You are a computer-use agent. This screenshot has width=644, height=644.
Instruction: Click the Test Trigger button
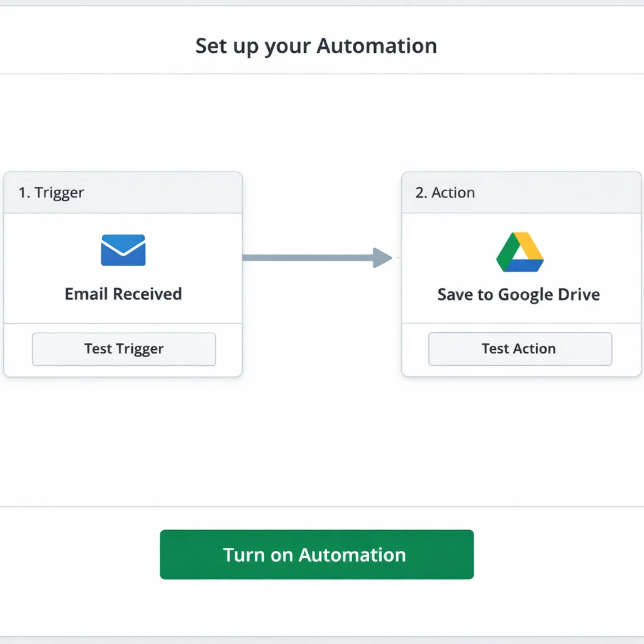point(123,348)
